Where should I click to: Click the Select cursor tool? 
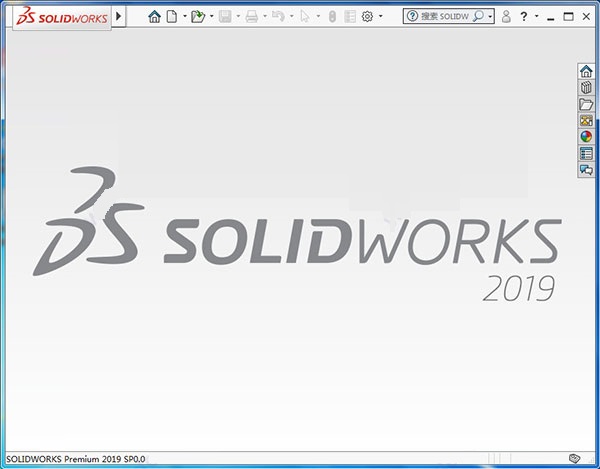305,16
